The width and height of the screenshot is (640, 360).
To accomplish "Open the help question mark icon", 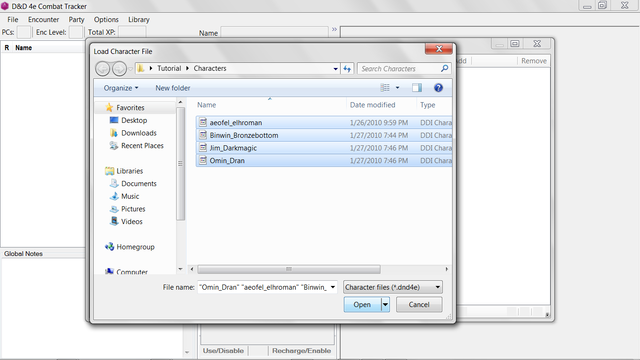I will pyautogui.click(x=438, y=88).
